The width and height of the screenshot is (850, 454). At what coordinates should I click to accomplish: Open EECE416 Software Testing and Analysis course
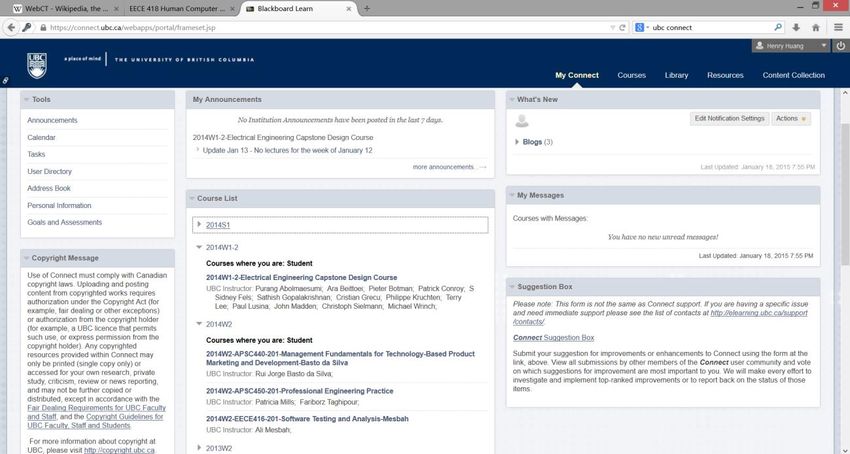[307, 419]
